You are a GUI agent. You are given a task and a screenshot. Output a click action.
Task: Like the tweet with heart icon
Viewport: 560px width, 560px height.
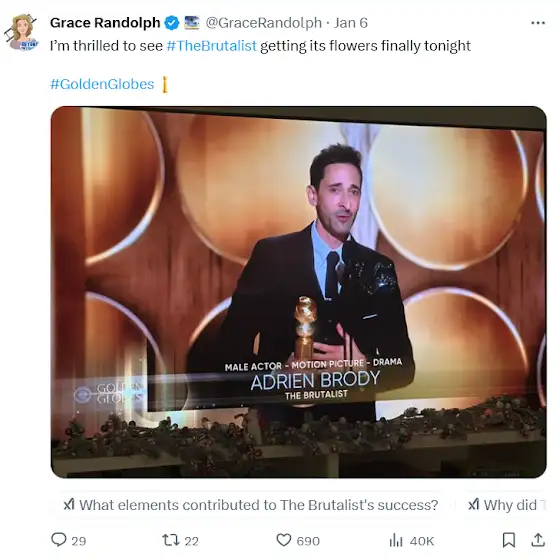[x=284, y=540]
